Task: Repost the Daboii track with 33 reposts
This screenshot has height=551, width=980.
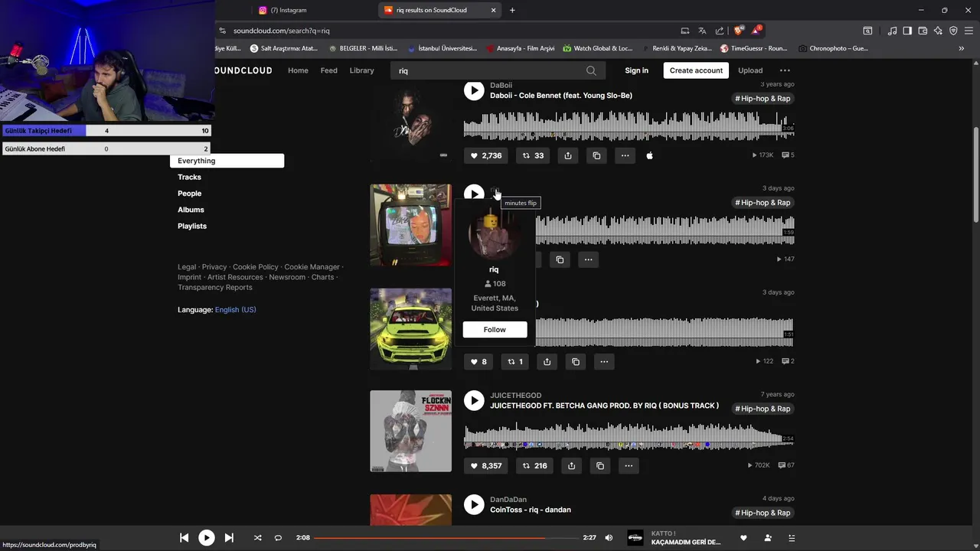Action: [533, 155]
